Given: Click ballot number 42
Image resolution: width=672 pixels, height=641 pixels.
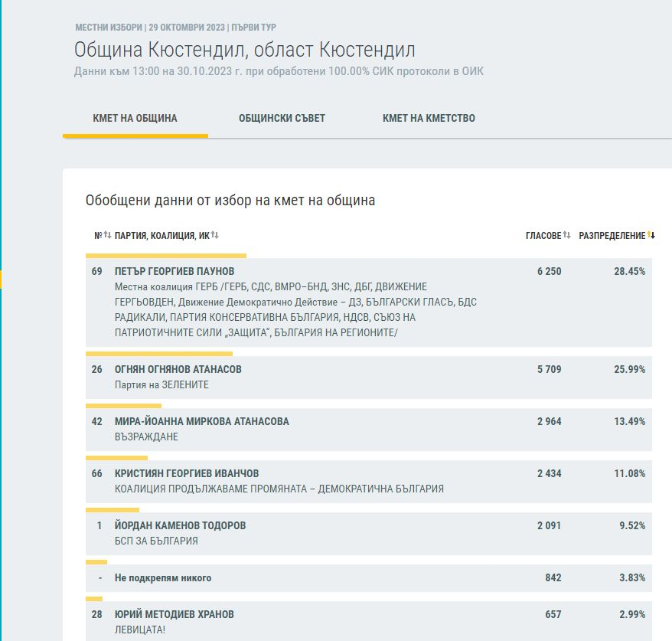Looking at the screenshot, I should pos(97,421).
